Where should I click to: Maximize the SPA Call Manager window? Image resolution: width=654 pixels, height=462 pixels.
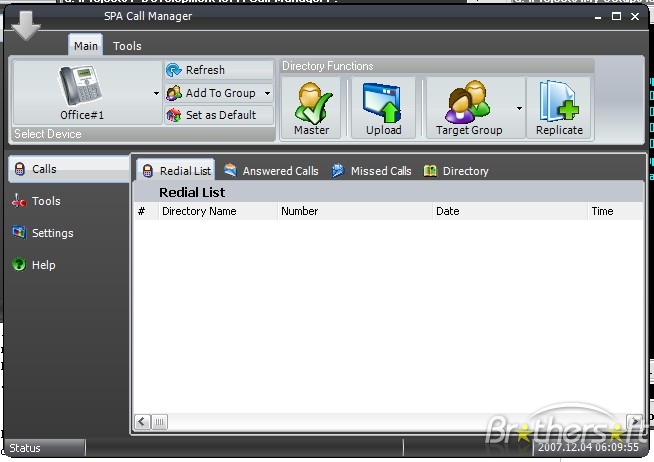click(616, 16)
